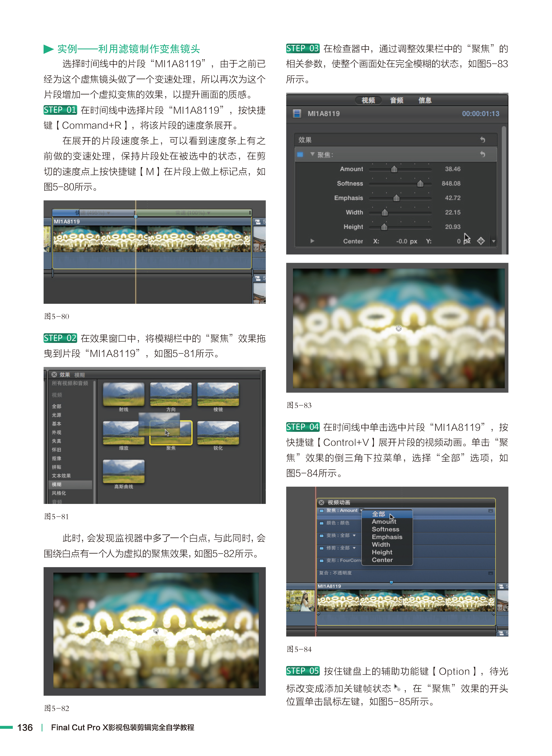Click the filmstrip icon beside MI1A8119 in inspector
The height and width of the screenshot is (756, 552).
point(297,113)
